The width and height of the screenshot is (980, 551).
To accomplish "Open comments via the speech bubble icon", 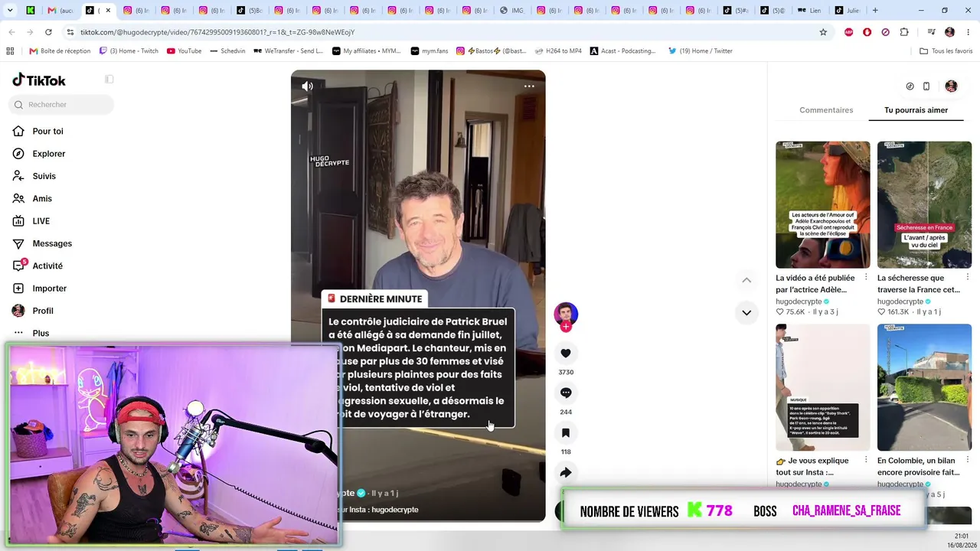I will 566,393.
